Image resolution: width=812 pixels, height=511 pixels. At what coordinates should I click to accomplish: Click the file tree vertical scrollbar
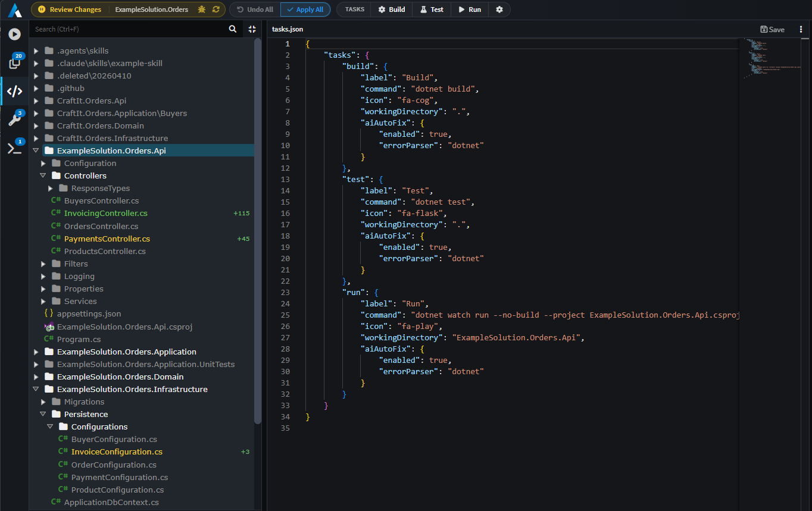(258, 231)
